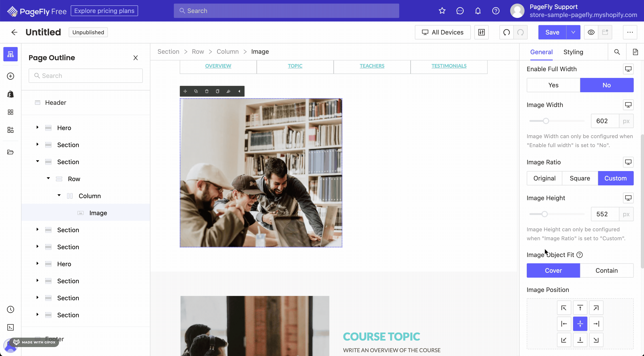Switch to the General tab
Image resolution: width=644 pixels, height=356 pixels.
click(x=541, y=52)
